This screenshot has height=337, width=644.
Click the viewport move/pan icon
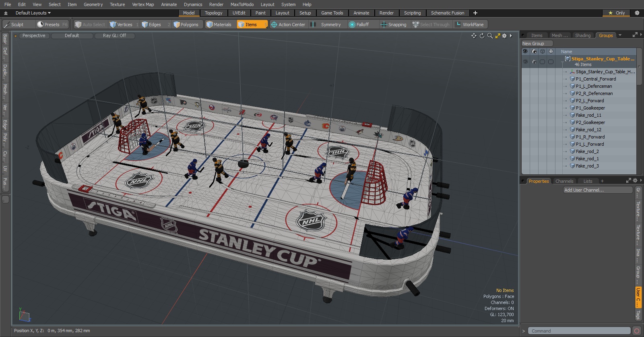[474, 36]
